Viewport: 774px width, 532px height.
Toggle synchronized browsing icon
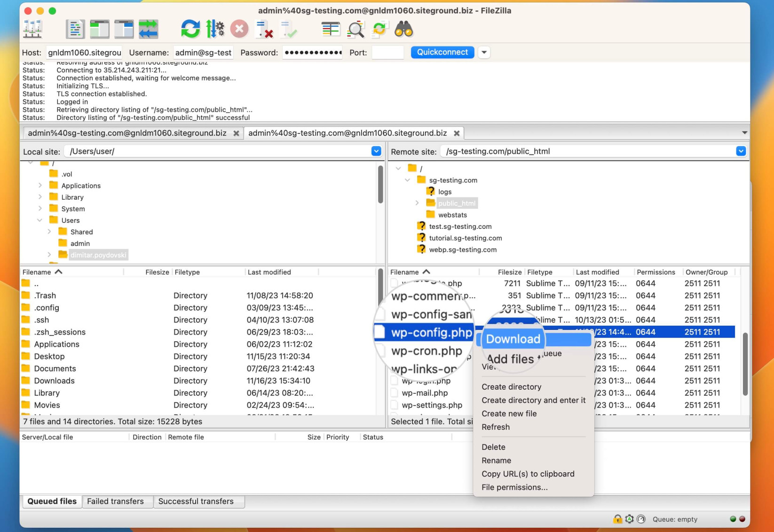[x=379, y=29]
